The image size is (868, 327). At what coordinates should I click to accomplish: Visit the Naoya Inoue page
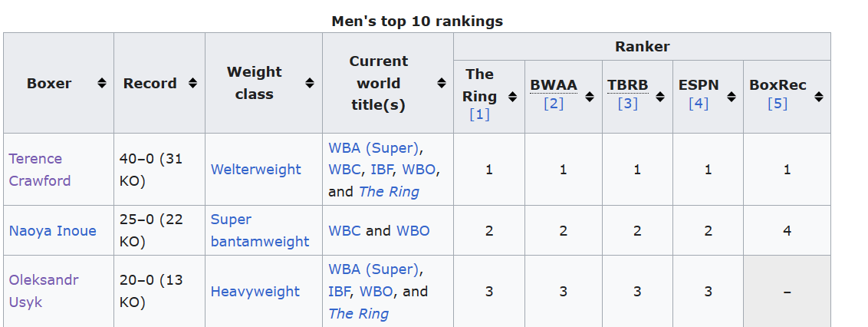coord(53,230)
